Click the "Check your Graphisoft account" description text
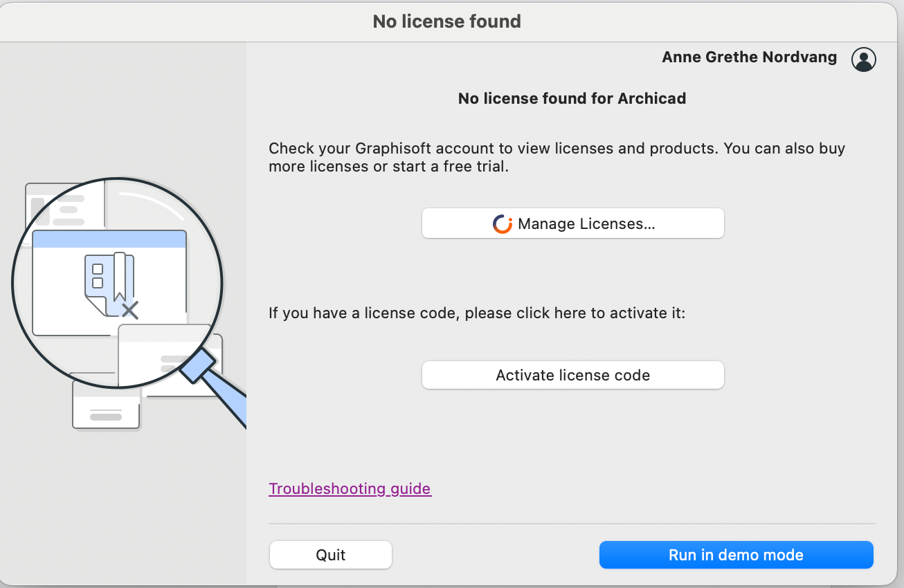 point(557,157)
